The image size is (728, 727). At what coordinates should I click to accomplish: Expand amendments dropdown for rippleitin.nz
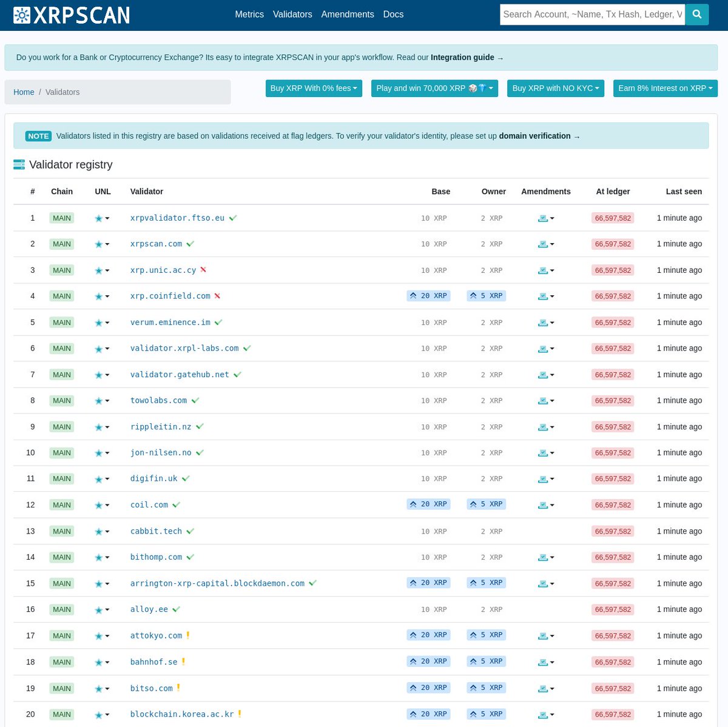pyautogui.click(x=546, y=427)
